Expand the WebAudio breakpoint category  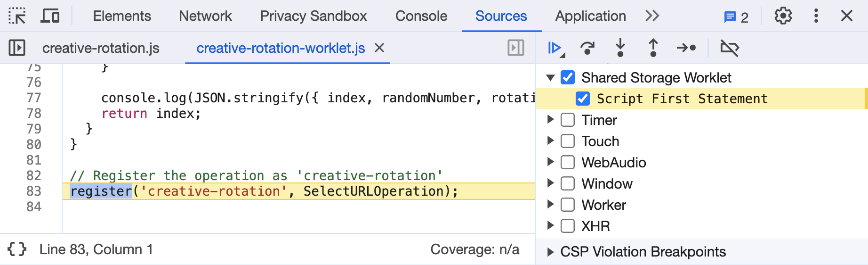(x=550, y=162)
